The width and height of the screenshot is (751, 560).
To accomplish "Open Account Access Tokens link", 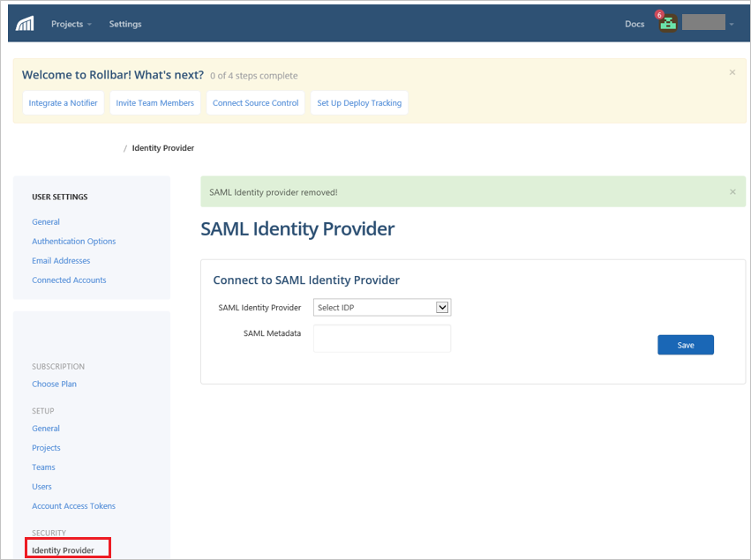I will point(74,506).
